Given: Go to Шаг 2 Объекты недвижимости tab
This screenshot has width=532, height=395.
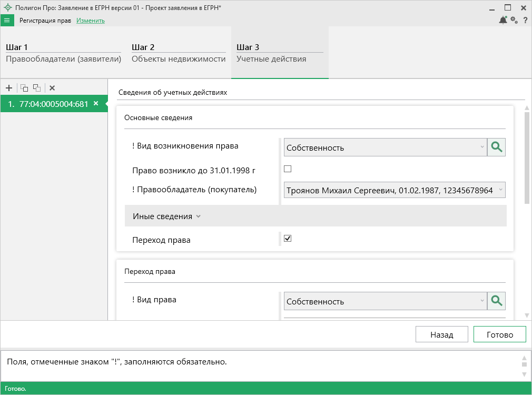Looking at the screenshot, I should (x=179, y=53).
